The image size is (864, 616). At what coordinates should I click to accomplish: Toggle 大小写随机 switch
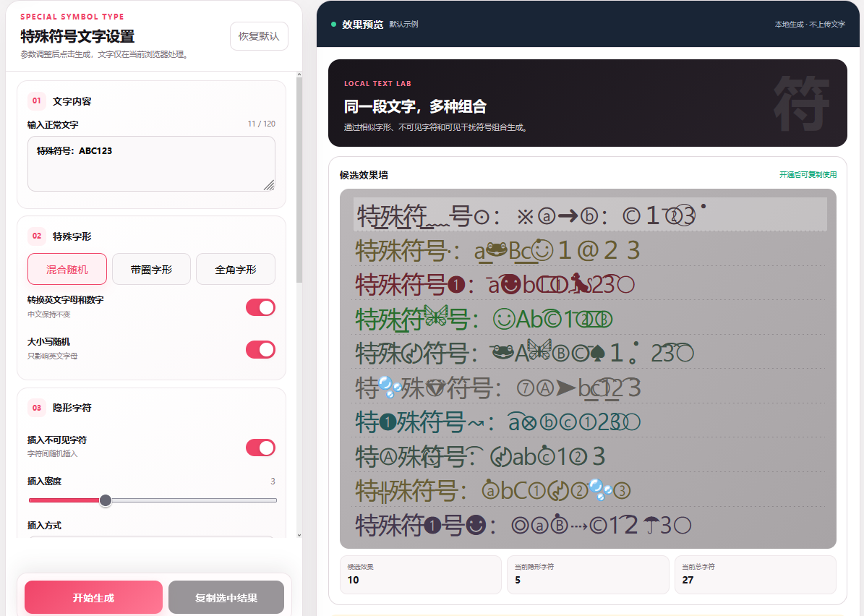pos(260,349)
